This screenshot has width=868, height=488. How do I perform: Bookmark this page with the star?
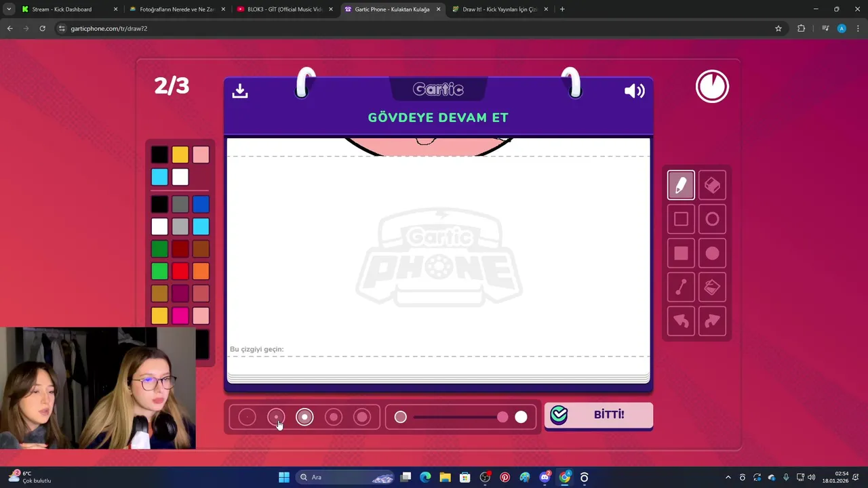click(x=778, y=28)
